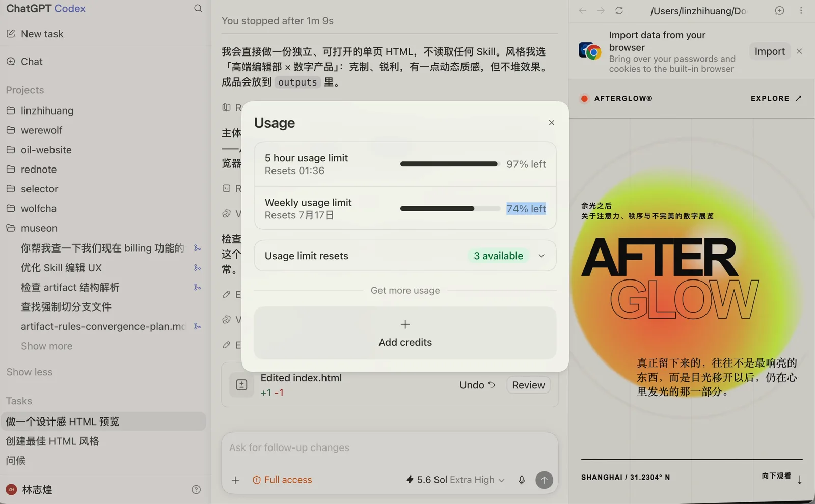Click the plus attachment icon in the composer
The image size is (815, 504).
pyautogui.click(x=235, y=480)
